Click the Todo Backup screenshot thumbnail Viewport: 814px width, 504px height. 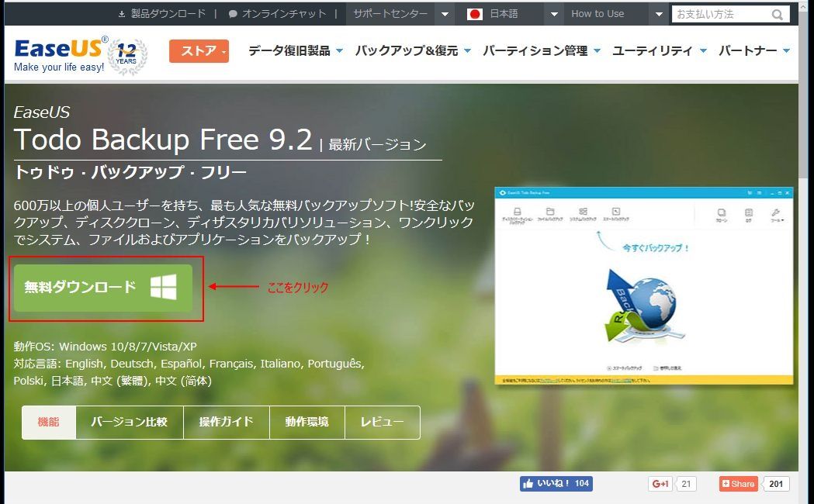coord(644,285)
